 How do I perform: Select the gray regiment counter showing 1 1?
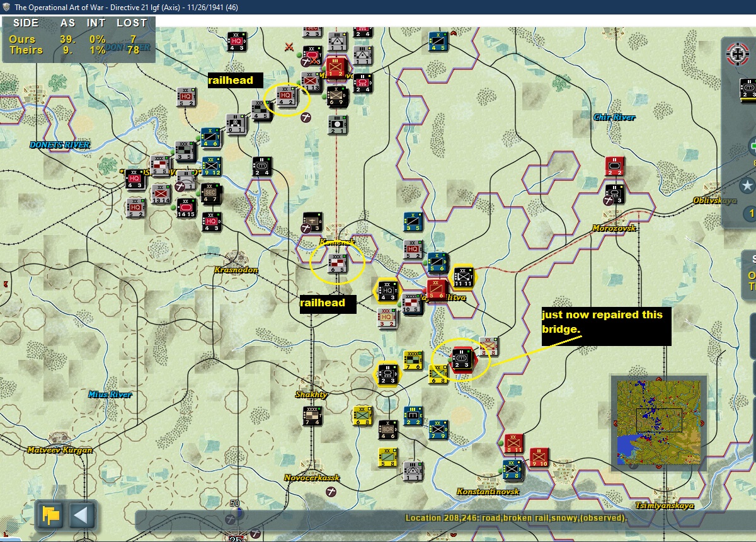pyautogui.click(x=413, y=471)
